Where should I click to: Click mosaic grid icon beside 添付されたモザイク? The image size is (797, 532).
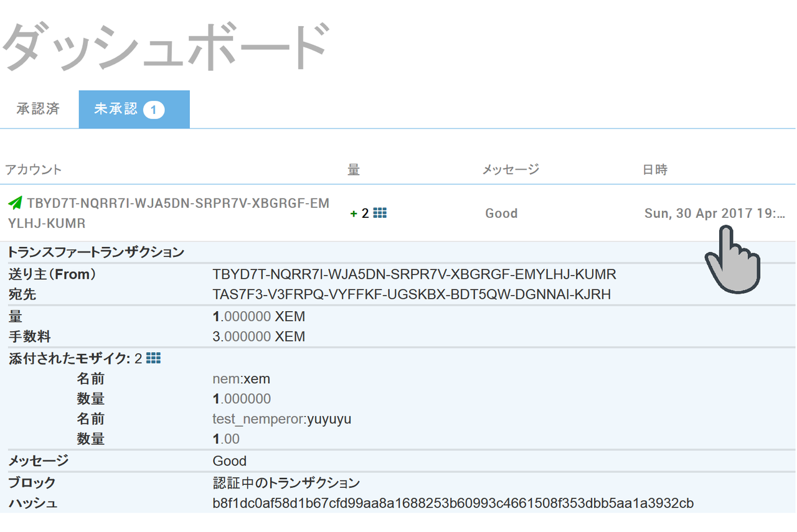coord(153,358)
